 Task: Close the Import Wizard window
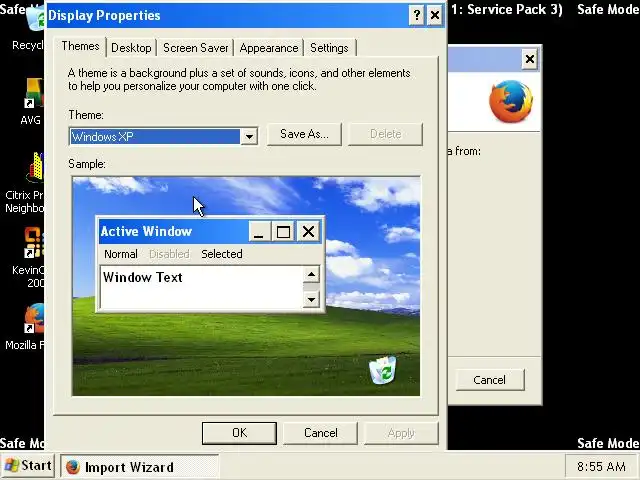[530, 60]
